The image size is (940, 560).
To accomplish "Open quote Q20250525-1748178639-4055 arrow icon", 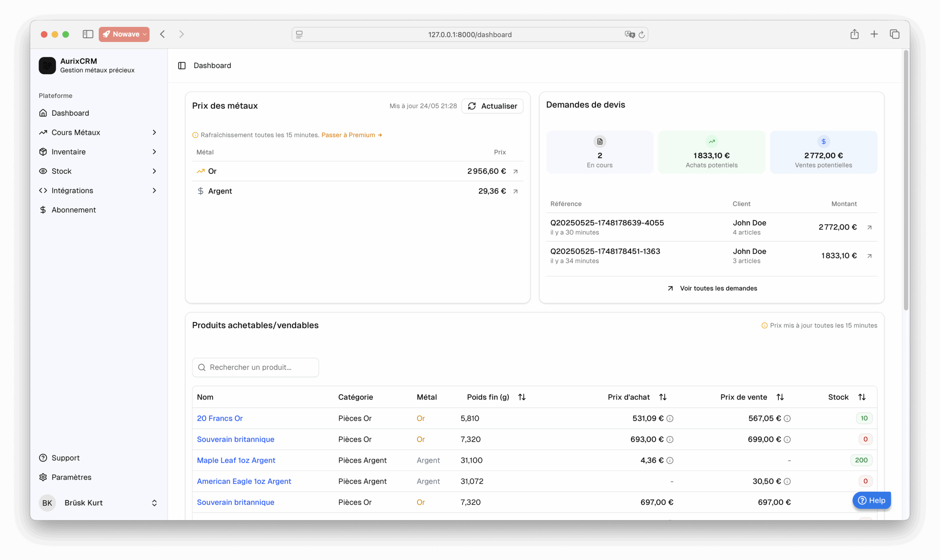I will point(869,227).
